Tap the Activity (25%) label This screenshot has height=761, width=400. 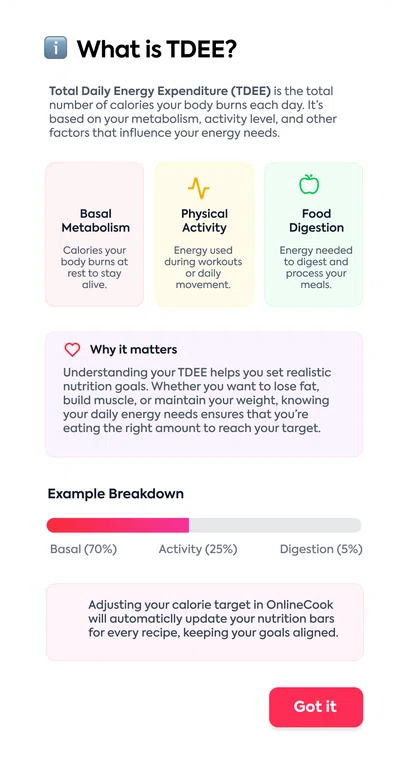point(198,549)
